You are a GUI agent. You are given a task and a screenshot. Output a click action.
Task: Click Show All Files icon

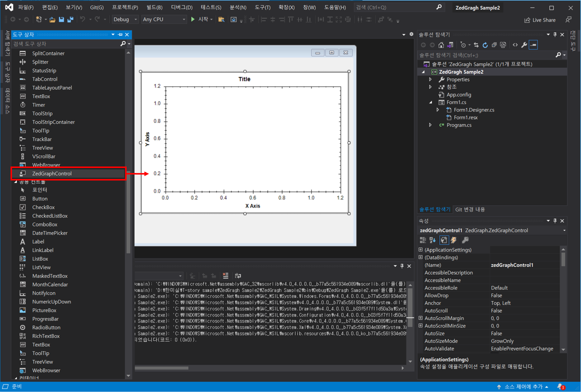(x=503, y=45)
